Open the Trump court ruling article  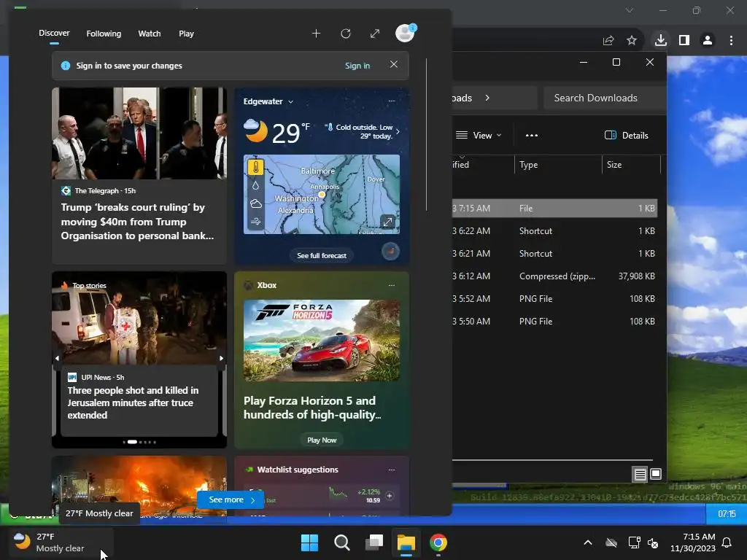tap(139, 175)
